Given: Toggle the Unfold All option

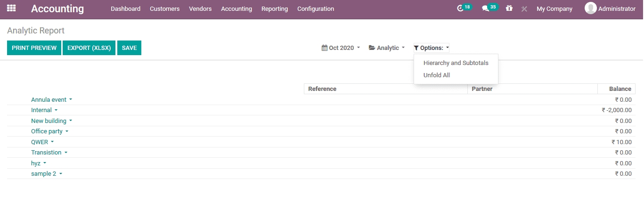Looking at the screenshot, I should [x=436, y=75].
